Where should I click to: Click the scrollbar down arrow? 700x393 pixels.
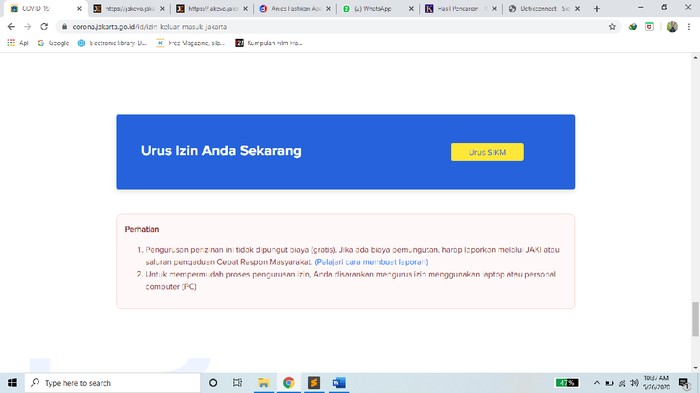pos(695,368)
